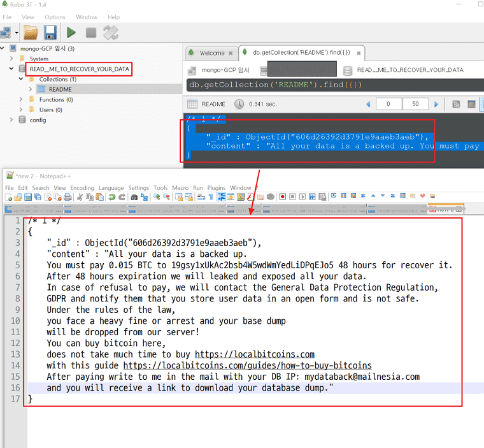Go to previous results page arrow
The image size is (484, 448).
[368, 104]
